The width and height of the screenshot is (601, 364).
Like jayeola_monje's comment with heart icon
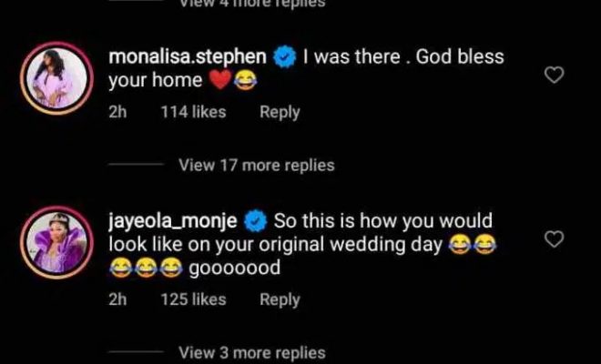coord(555,239)
